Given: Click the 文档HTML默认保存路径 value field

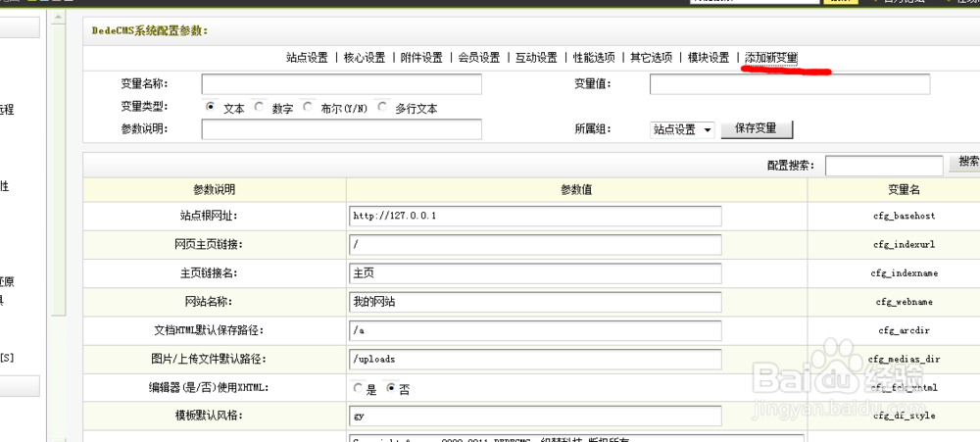Looking at the screenshot, I should (x=535, y=330).
